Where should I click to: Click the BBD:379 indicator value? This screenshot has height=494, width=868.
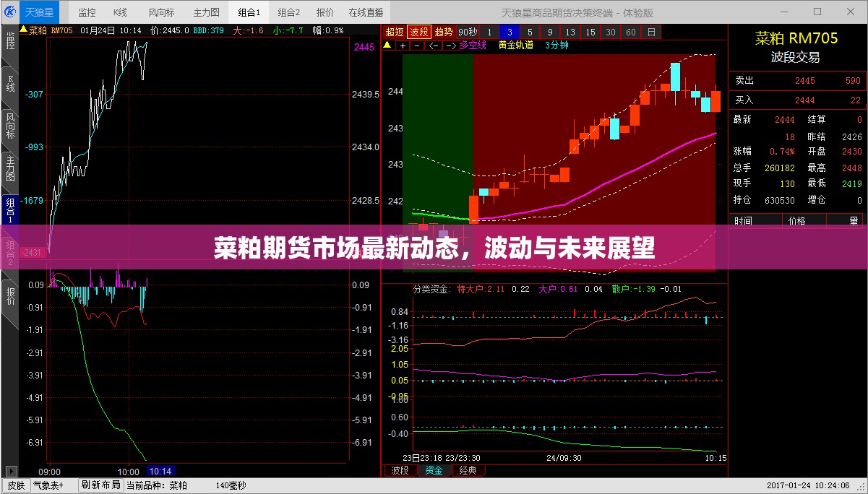pyautogui.click(x=208, y=30)
